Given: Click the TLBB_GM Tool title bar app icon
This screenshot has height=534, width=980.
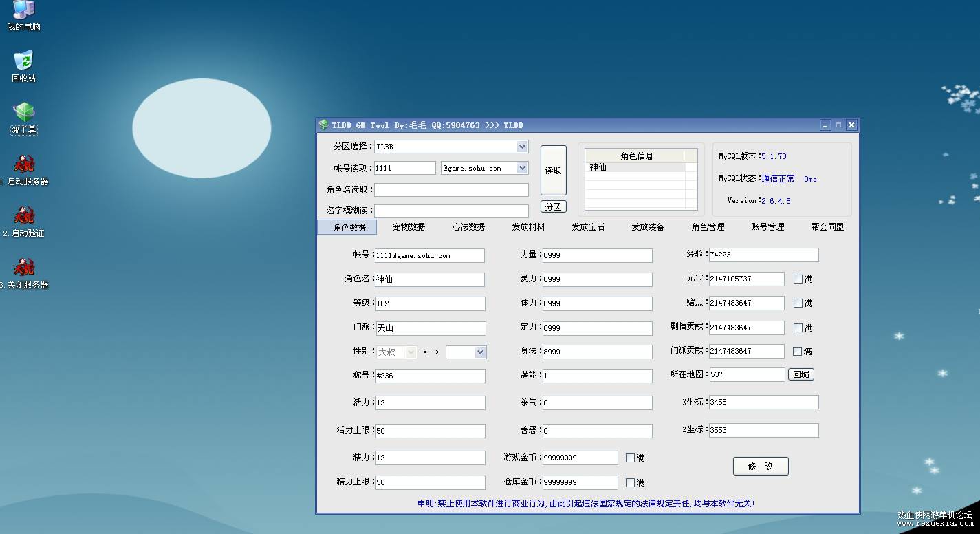Looking at the screenshot, I should coord(323,125).
